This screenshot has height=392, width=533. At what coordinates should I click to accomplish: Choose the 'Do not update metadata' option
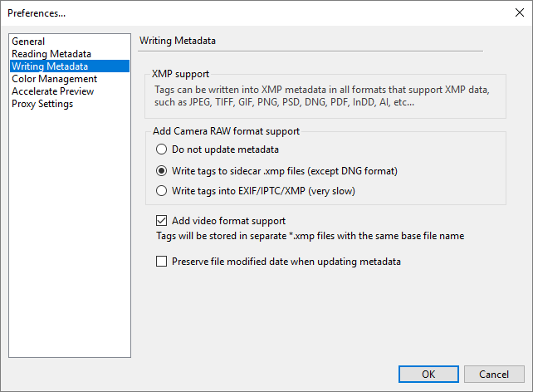[x=162, y=149]
